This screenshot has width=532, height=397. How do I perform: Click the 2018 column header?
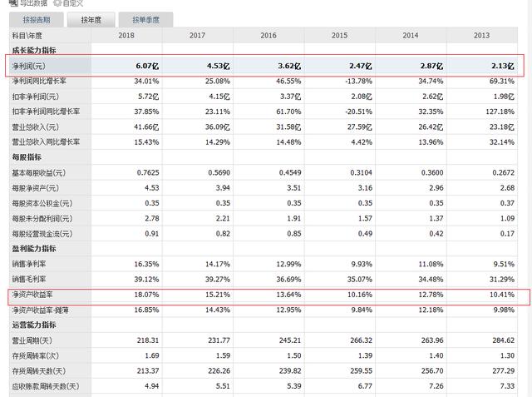tap(126, 35)
